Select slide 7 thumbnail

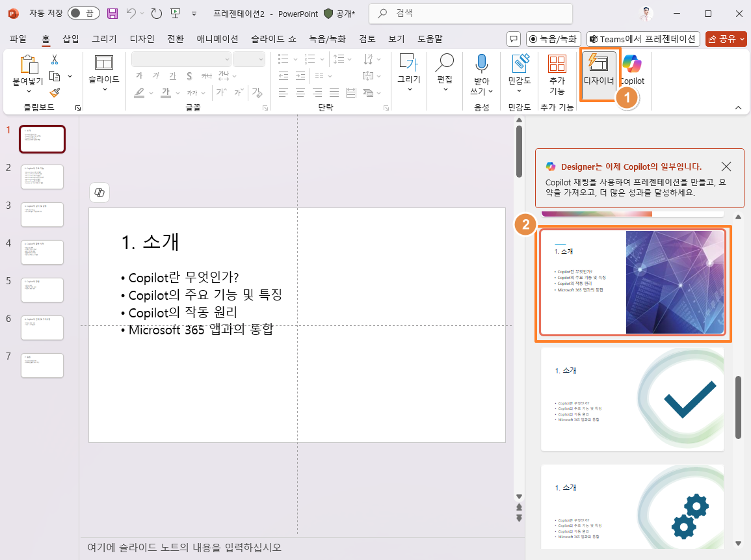pos(42,366)
